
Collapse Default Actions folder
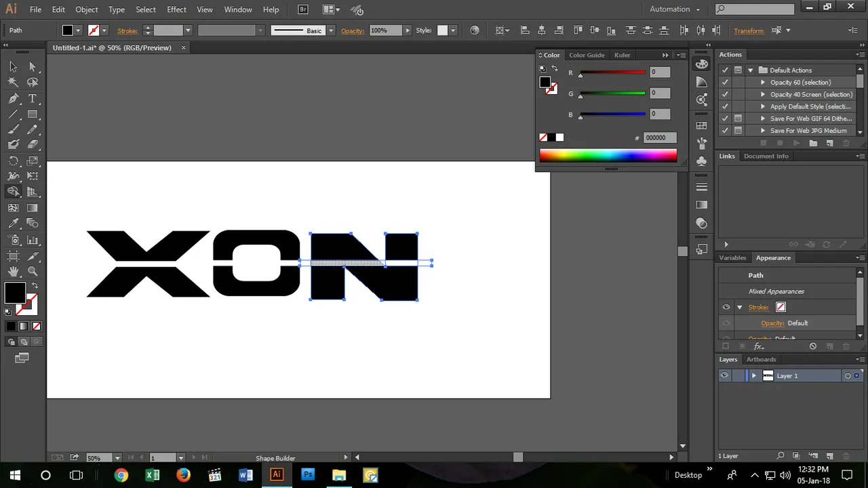(x=751, y=70)
